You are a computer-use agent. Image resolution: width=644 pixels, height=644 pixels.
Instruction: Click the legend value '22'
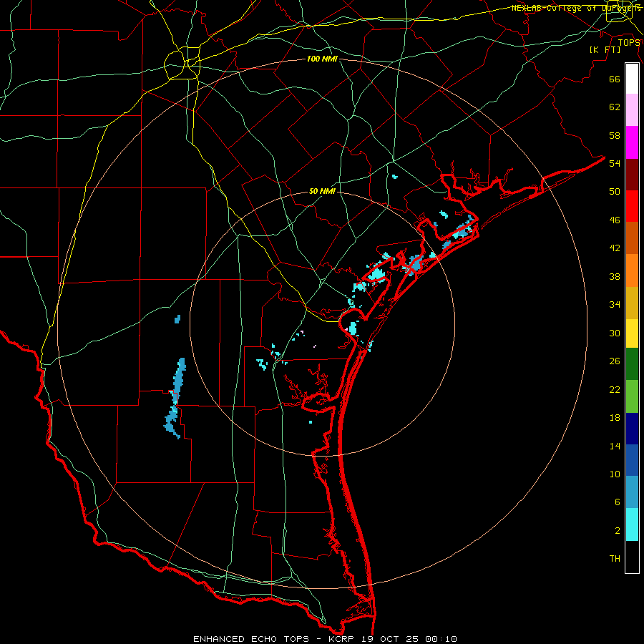[615, 389]
